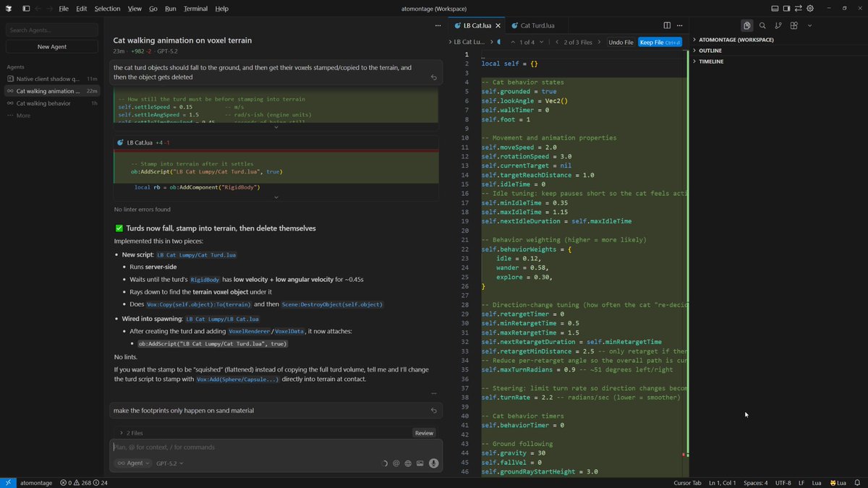Screen dimensions: 868x488
Task: Go to previous change in file
Action: pos(513,42)
